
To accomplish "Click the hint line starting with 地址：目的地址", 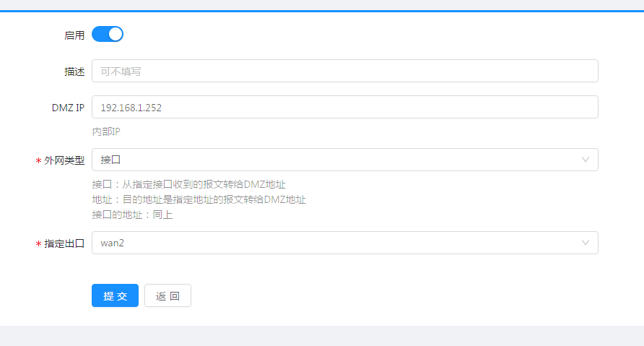I will coord(199,199).
